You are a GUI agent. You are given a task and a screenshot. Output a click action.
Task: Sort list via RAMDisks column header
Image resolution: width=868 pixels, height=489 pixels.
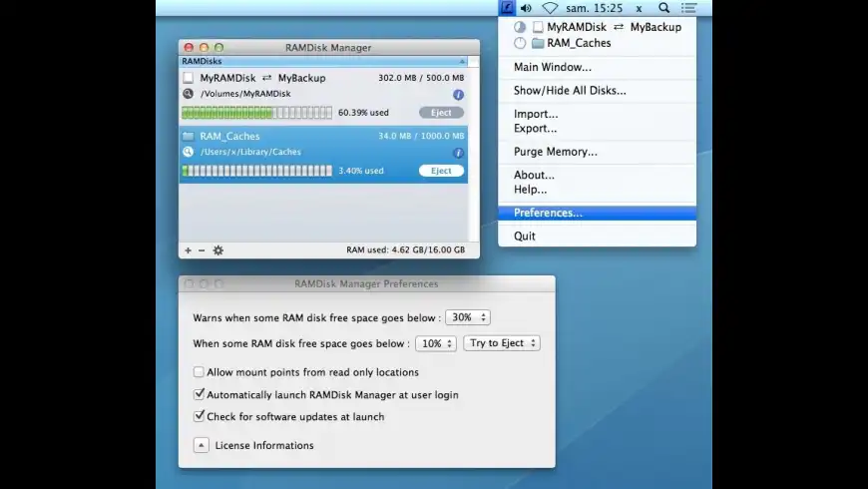[324, 61]
